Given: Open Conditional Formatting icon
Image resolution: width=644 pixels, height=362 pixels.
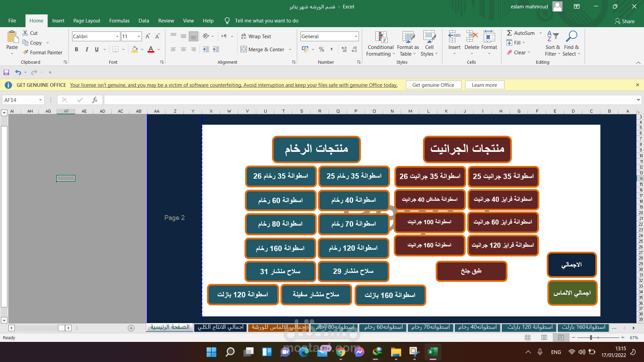Looking at the screenshot, I should pyautogui.click(x=381, y=38).
